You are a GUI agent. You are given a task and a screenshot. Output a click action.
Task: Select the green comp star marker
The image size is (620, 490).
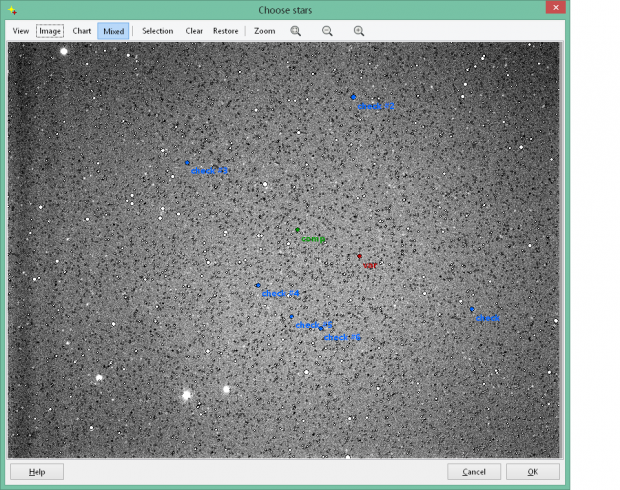tap(297, 230)
